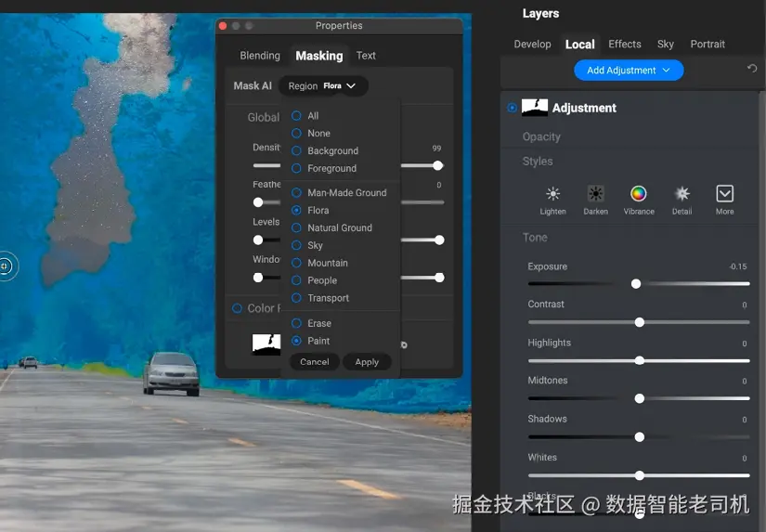
Task: Apply the Lighten style icon
Action: click(x=553, y=194)
